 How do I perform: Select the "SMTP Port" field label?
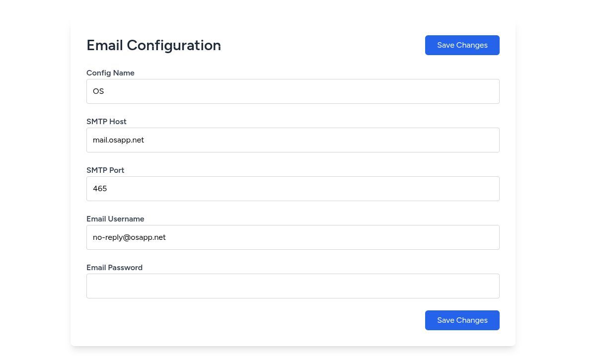pyautogui.click(x=105, y=170)
